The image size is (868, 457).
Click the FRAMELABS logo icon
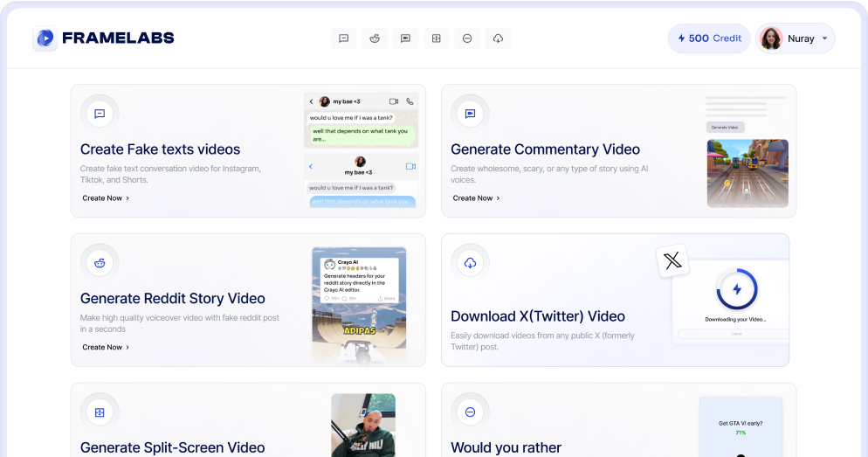(x=45, y=38)
